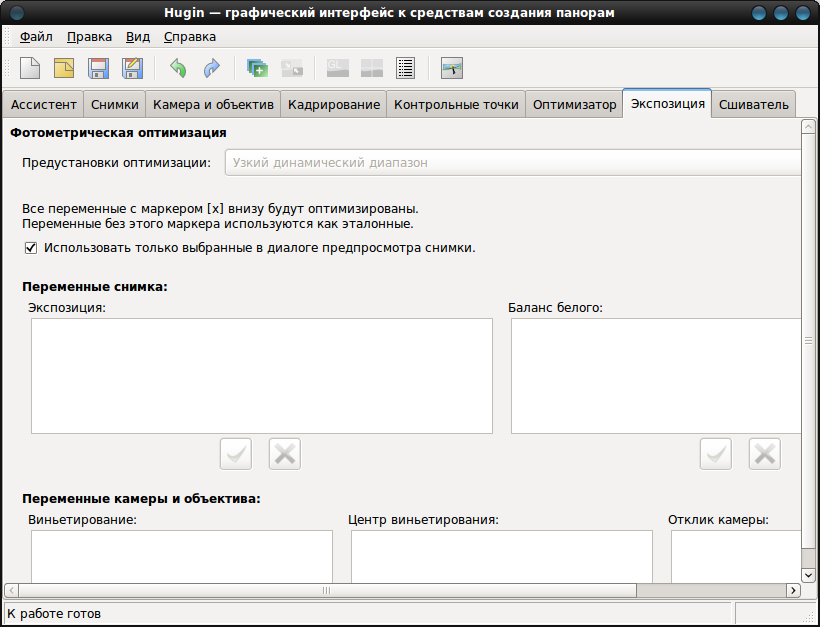Click the vertical scrollbar up arrow
The width and height of the screenshot is (820, 627).
point(808,127)
